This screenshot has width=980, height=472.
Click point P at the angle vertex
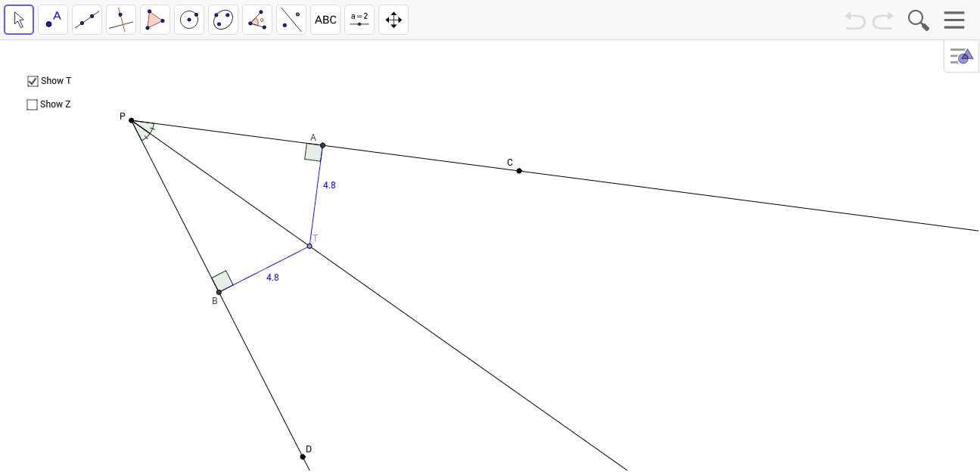tap(132, 120)
